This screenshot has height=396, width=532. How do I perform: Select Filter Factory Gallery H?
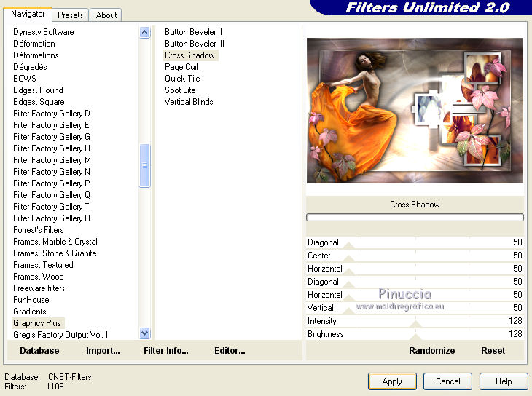coord(52,148)
